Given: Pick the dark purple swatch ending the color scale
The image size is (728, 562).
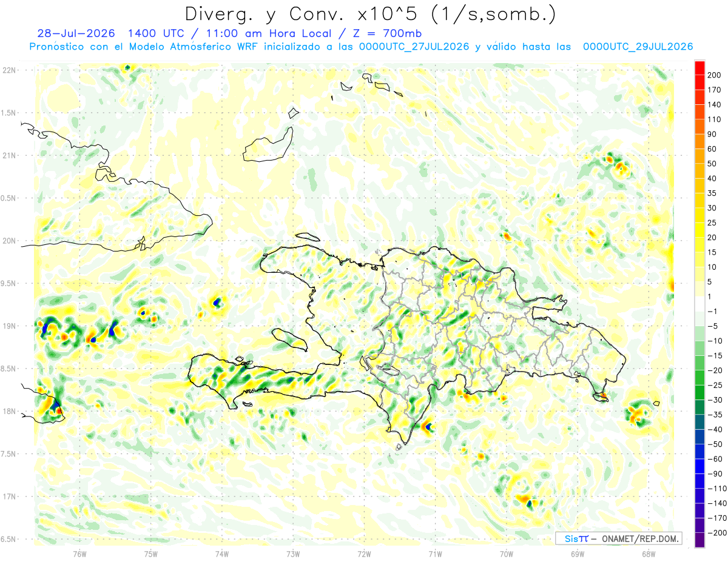Looking at the screenshot, I should tap(699, 540).
